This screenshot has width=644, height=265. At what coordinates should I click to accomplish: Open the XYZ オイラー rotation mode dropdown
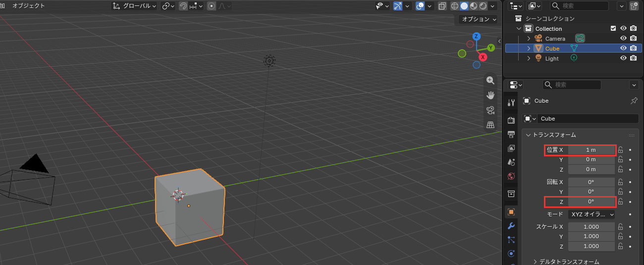click(591, 214)
